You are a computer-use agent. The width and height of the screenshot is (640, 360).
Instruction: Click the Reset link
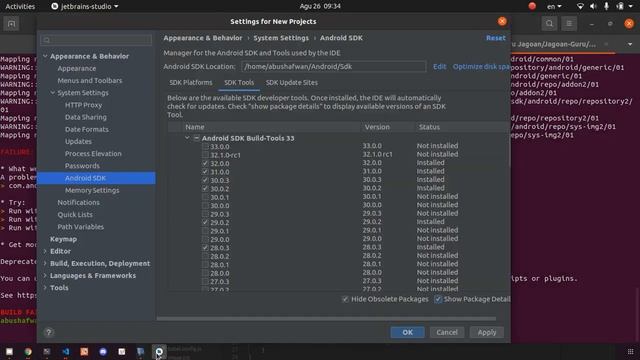496,38
